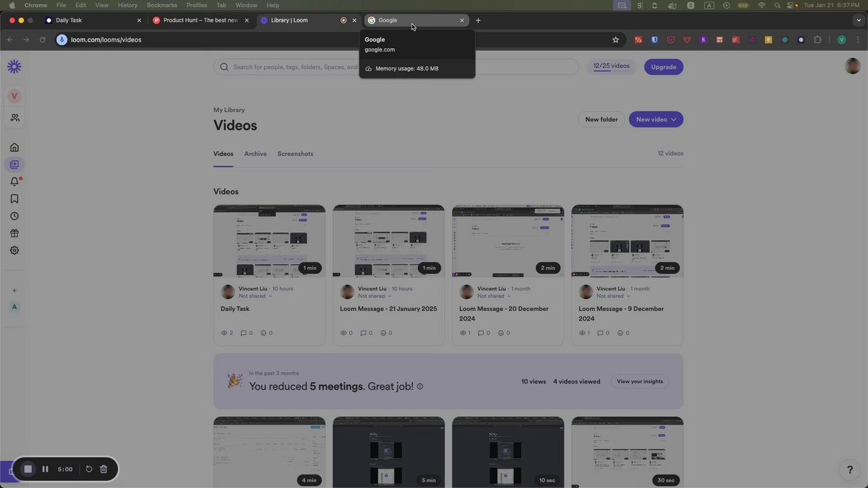The height and width of the screenshot is (488, 868).
Task: Bookmark this page with the star icon
Action: [616, 40]
